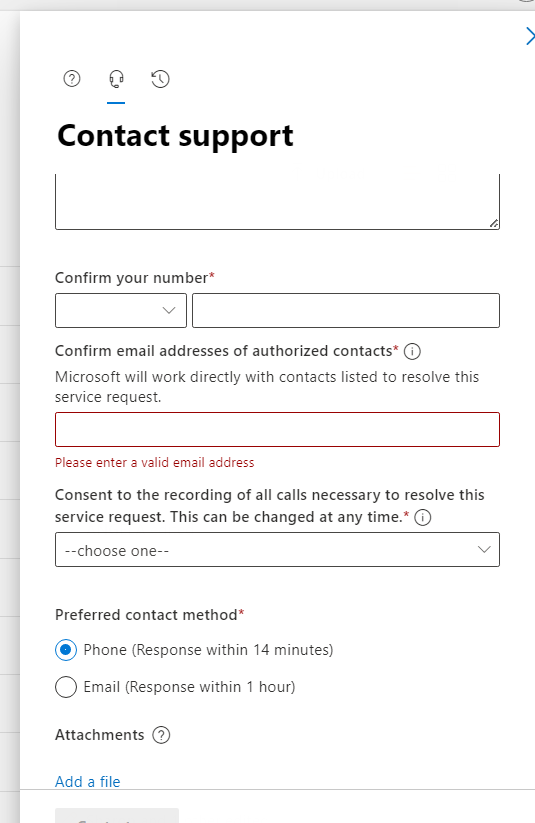Collapse the support panel with the chevron arrow
Viewport: 535px width, 823px height.
(x=530, y=36)
